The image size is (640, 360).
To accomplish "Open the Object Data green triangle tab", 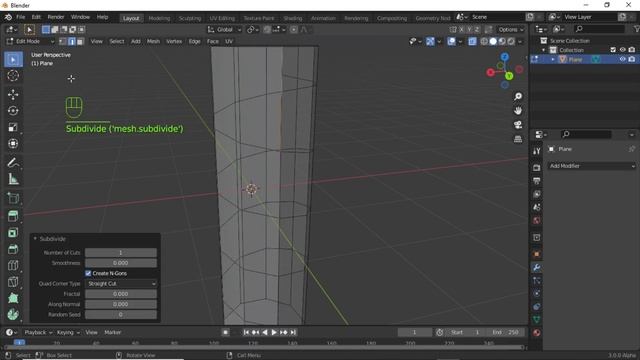I will click(x=537, y=319).
